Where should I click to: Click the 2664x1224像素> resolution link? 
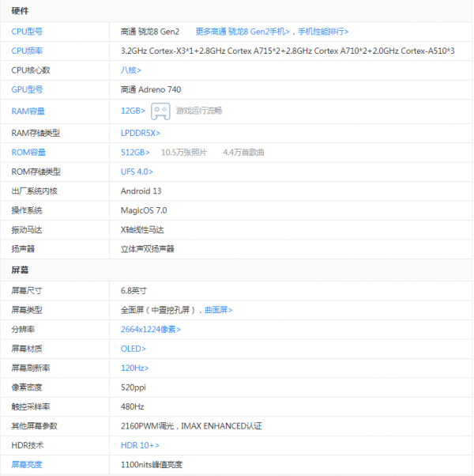[151, 330]
